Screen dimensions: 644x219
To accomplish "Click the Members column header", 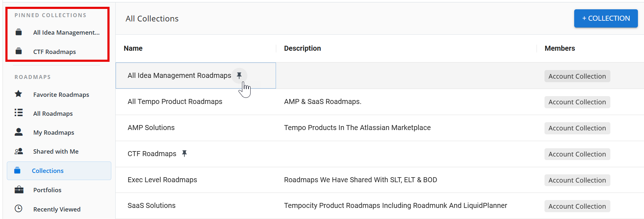I will point(560,48).
